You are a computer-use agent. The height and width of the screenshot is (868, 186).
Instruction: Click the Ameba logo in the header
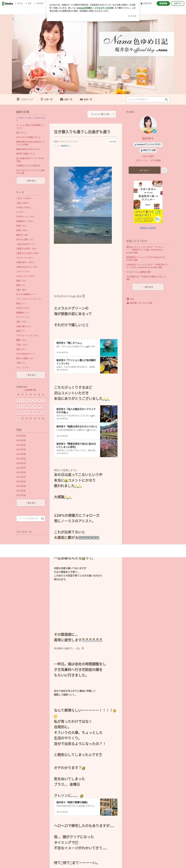pyautogui.click(x=7, y=3)
